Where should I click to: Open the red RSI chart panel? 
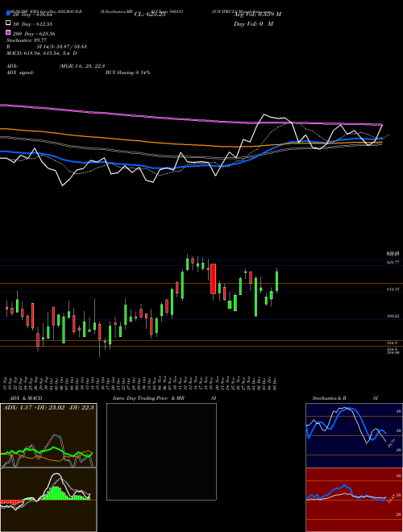click(x=354, y=500)
